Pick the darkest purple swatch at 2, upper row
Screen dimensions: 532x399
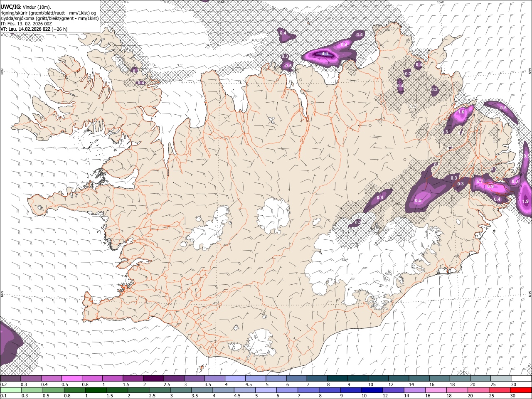153,379
